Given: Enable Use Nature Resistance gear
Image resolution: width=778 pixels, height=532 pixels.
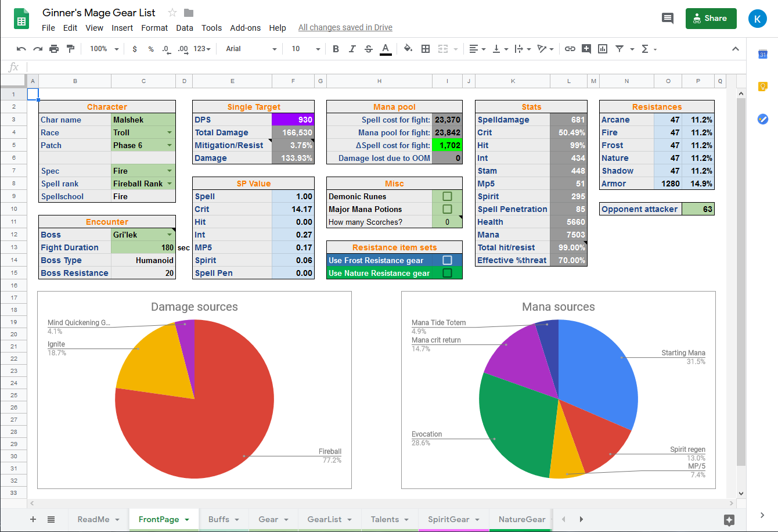Looking at the screenshot, I should tap(447, 273).
